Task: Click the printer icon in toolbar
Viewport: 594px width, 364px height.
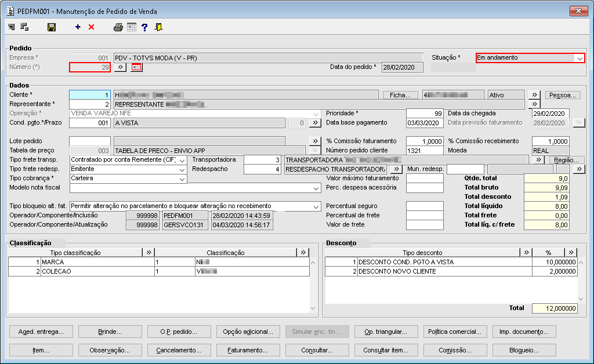Action: 118,27
